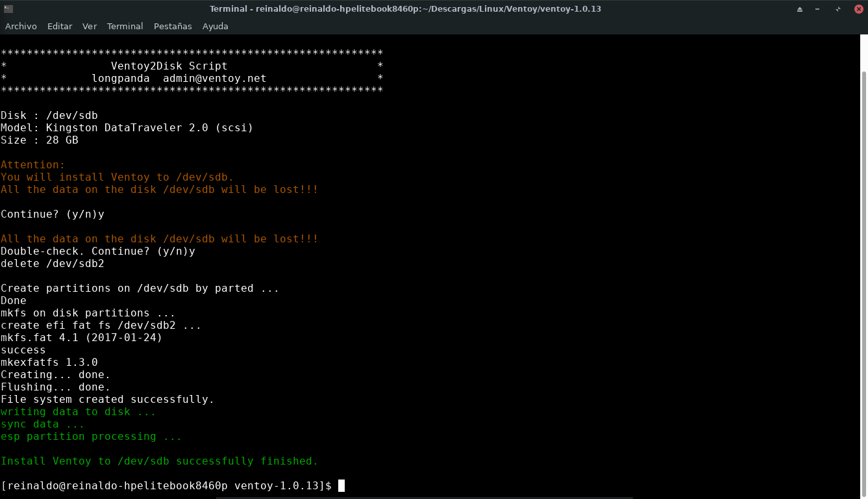
Task: Click 'Create partitions on /dev/sdb by parted' line
Action: tap(140, 288)
